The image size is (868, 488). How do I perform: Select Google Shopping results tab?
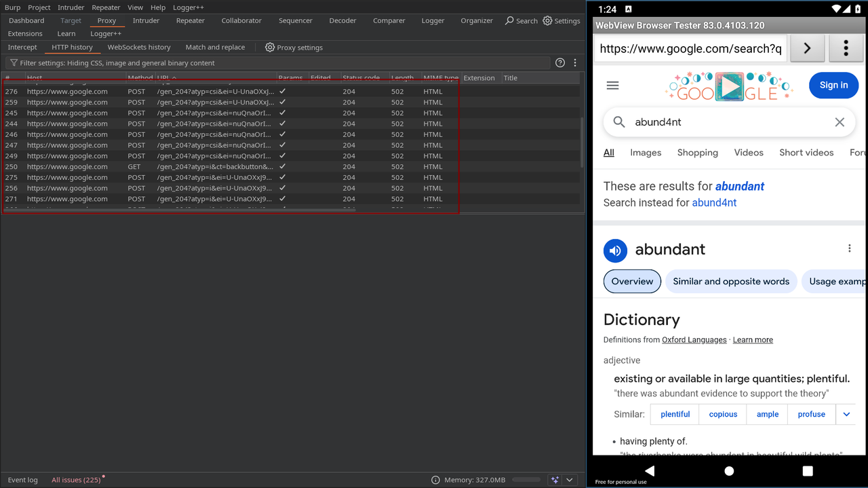pos(698,153)
